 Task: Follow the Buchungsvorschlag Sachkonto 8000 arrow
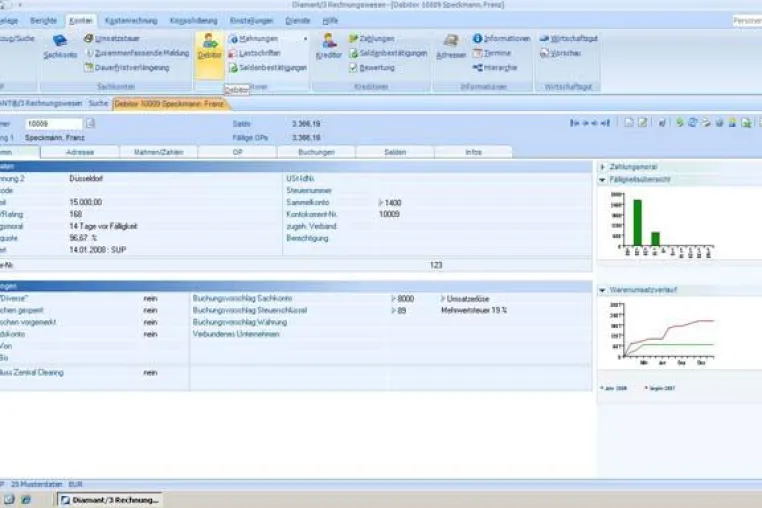394,298
